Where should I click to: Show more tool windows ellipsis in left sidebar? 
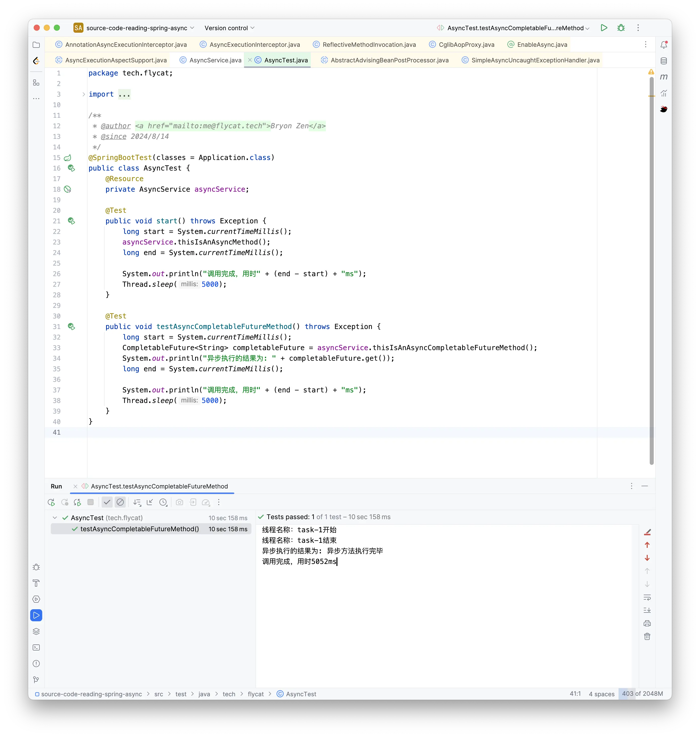coord(36,99)
